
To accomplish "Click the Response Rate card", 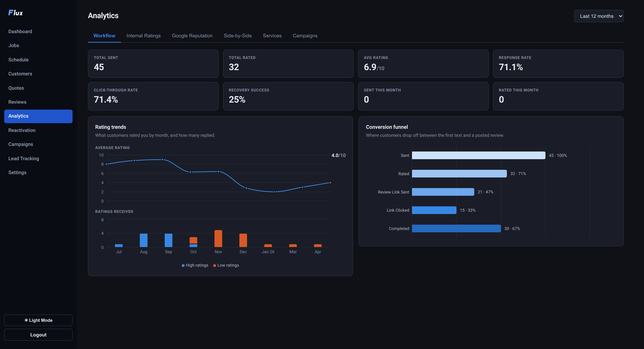I will pyautogui.click(x=558, y=64).
